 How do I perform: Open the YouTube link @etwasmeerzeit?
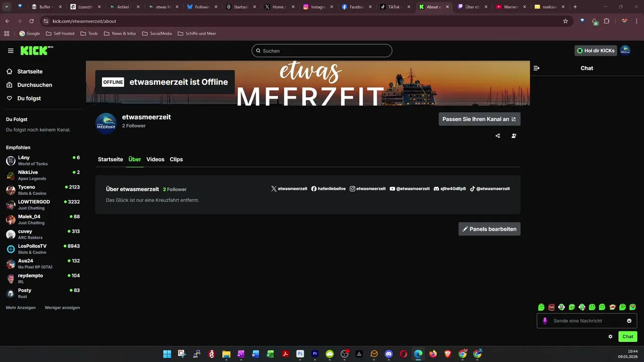[410, 189]
